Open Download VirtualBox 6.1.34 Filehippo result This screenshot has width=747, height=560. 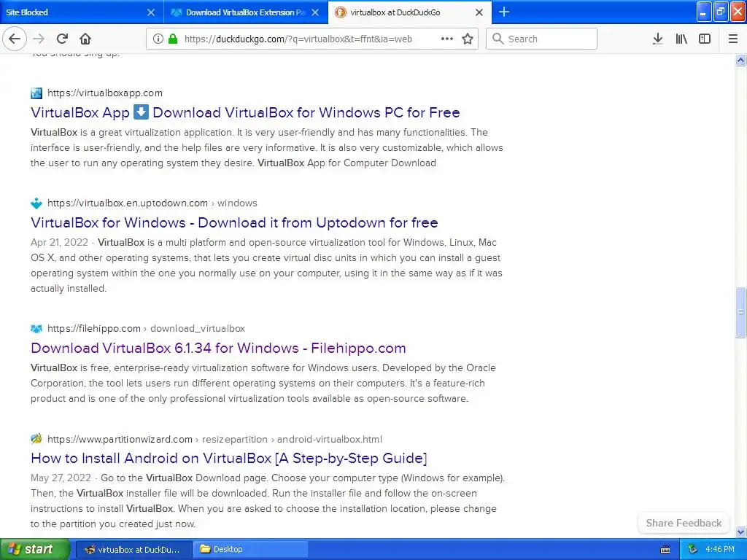218,348
